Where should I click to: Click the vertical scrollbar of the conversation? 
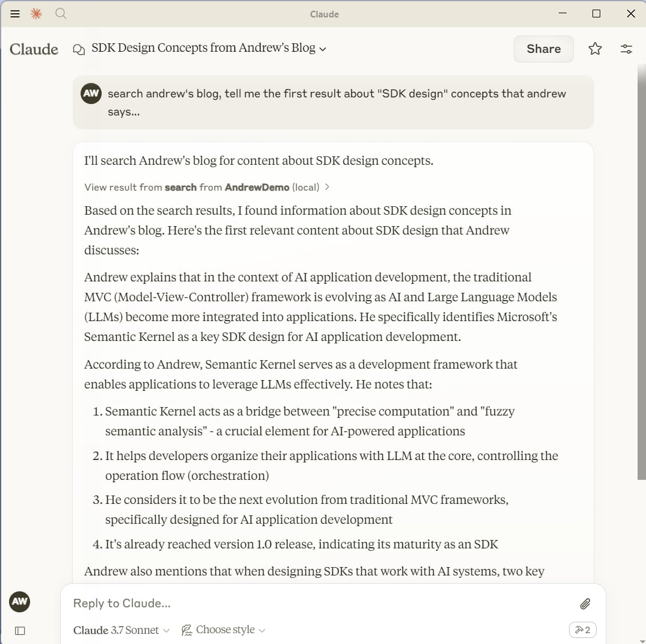tap(641, 271)
